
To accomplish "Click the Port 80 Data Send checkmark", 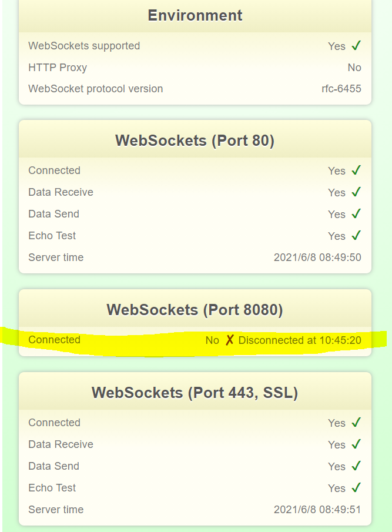I will click(x=356, y=214).
